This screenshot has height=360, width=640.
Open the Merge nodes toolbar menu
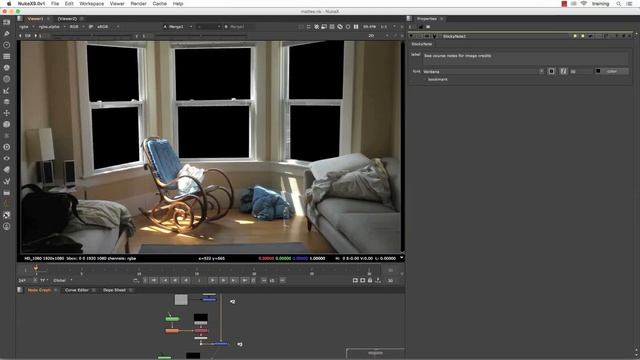point(7,102)
